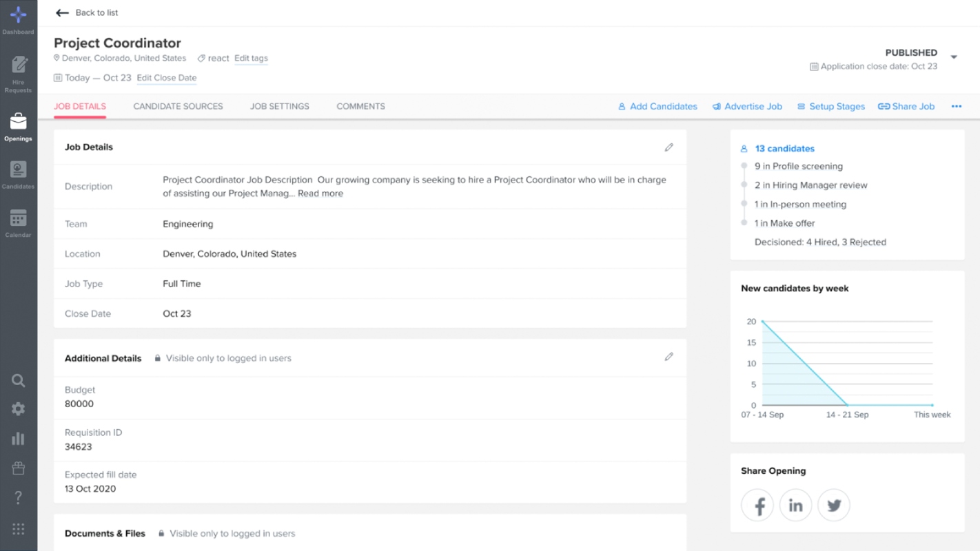Share opening on Facebook
The image size is (980, 551).
757,506
